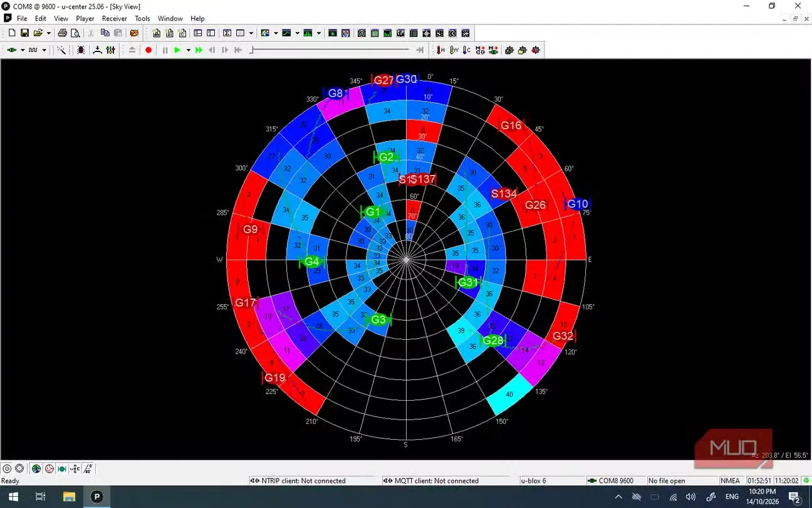Click the green fast-forward player button
Screen dimensions: 812x508
[x=199, y=50]
